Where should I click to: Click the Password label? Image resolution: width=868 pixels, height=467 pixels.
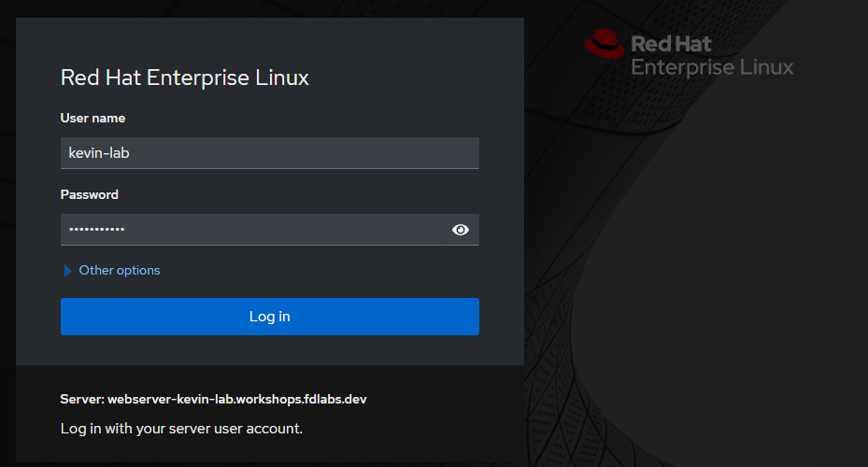point(89,195)
